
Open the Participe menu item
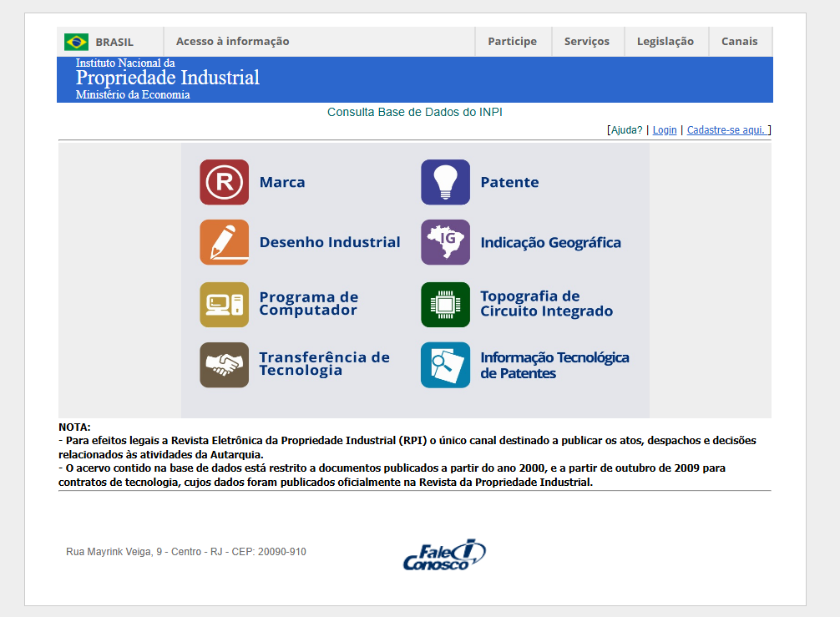tap(512, 41)
